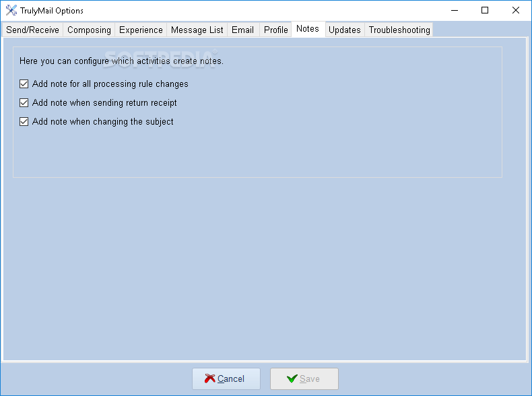Open the Updates tab
Screen dimensions: 532x396
(344, 30)
